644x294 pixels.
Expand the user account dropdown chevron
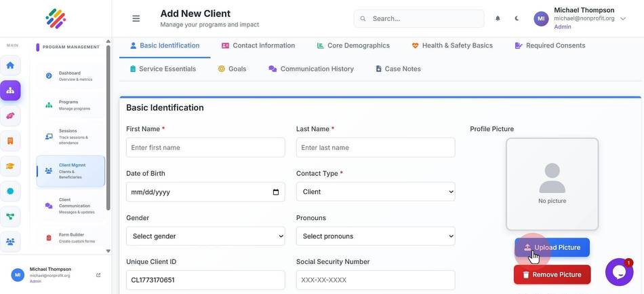point(623,18)
